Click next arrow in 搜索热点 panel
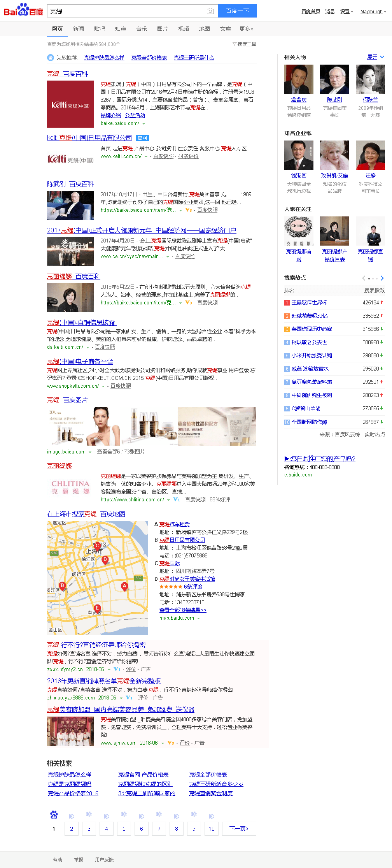The image size is (392, 868). (382, 278)
